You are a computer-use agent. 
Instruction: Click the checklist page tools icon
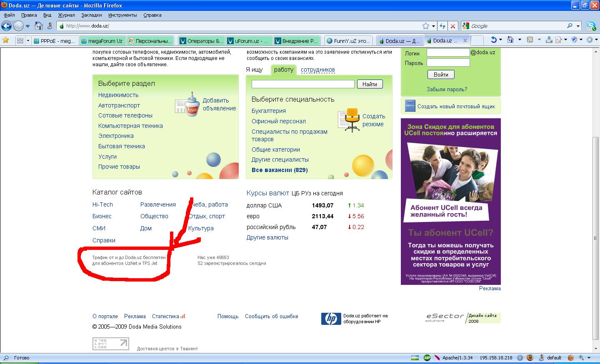click(558, 40)
